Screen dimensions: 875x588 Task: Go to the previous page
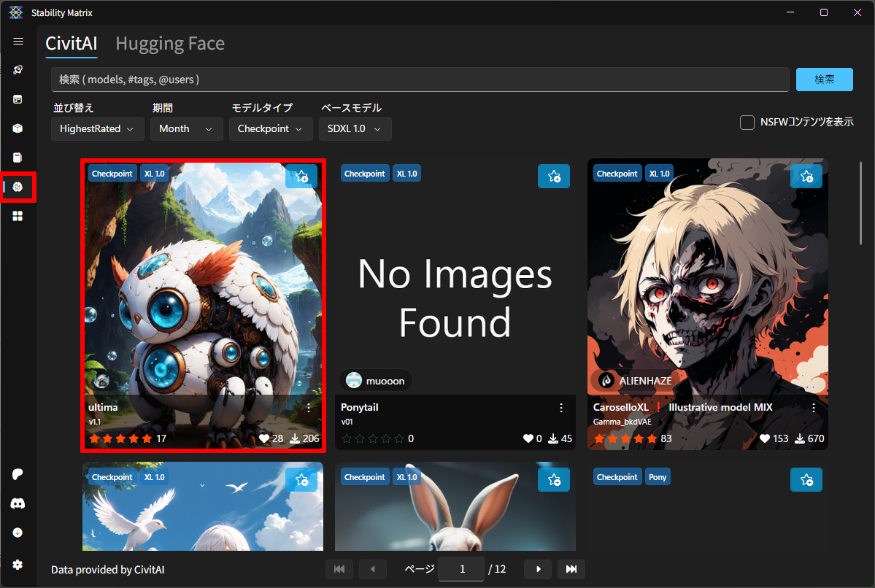pos(373,569)
